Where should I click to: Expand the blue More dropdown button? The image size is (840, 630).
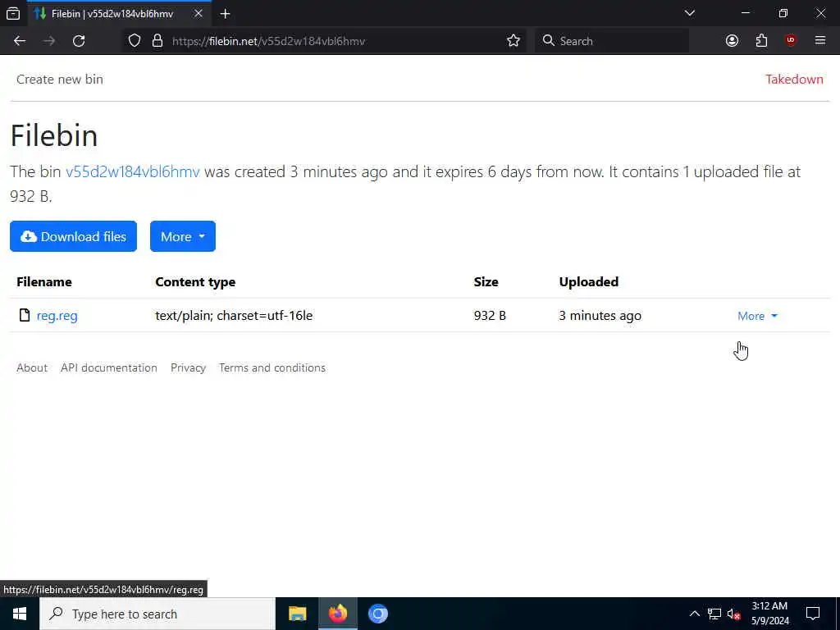pos(183,236)
